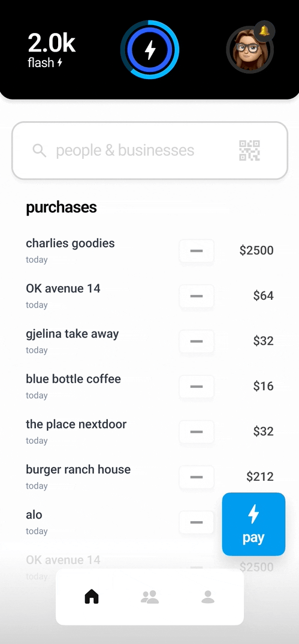
Task: Focus the people & businesses search field
Action: [150, 151]
